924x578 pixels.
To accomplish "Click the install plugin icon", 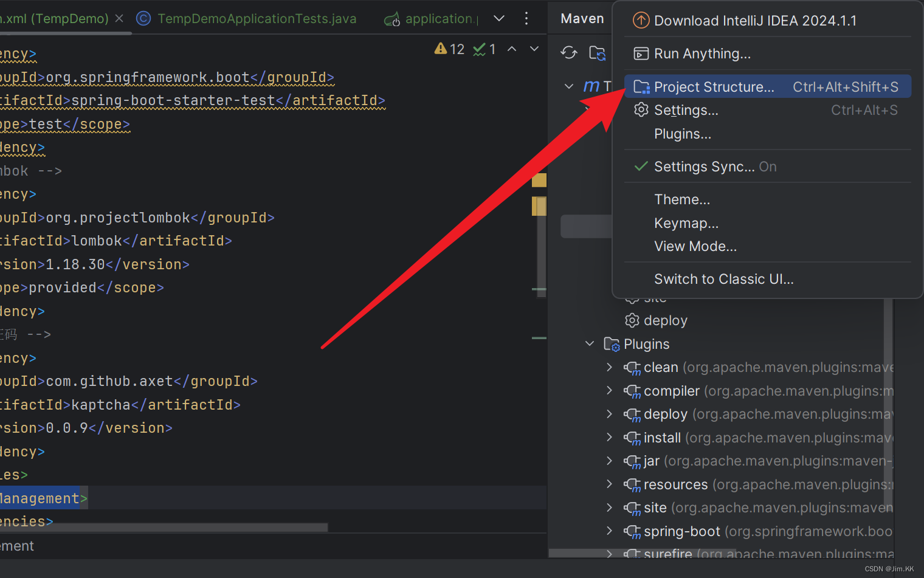I will point(632,438).
